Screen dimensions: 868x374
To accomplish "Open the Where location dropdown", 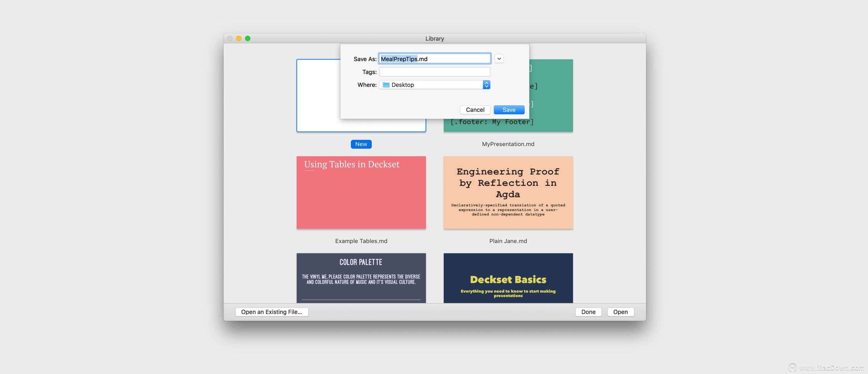I will pyautogui.click(x=434, y=85).
